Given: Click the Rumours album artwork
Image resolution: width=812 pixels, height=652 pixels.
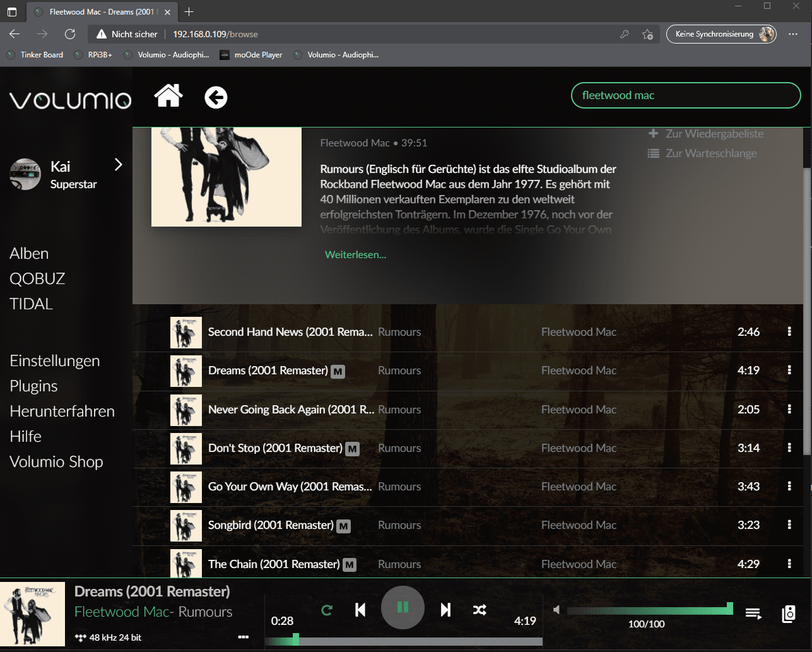Looking at the screenshot, I should coord(227,177).
